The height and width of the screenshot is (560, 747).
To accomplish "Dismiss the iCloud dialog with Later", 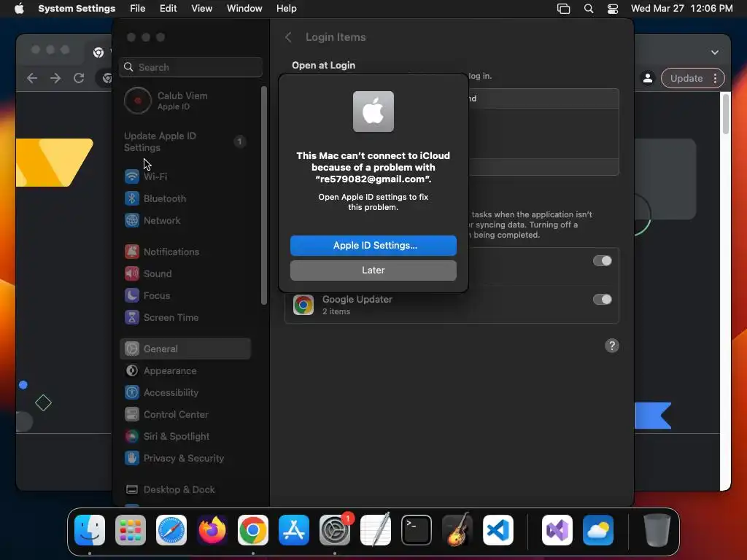I will [373, 270].
